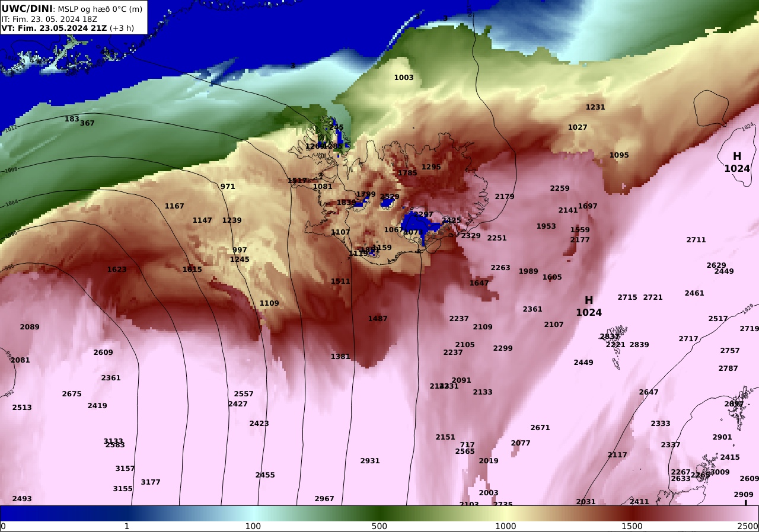Click the map value 1109
This screenshot has height=532, width=759.
click(269, 303)
